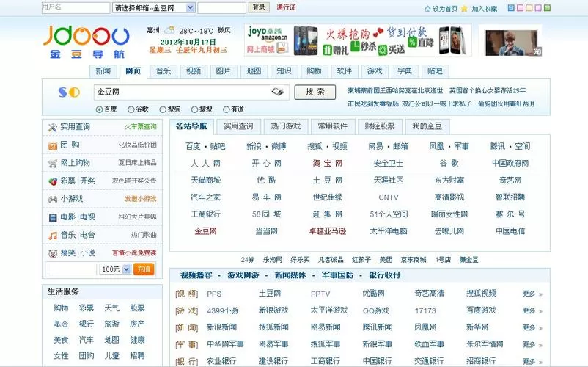
Task: Open the 我的金豆 navigation tab
Action: tap(427, 126)
